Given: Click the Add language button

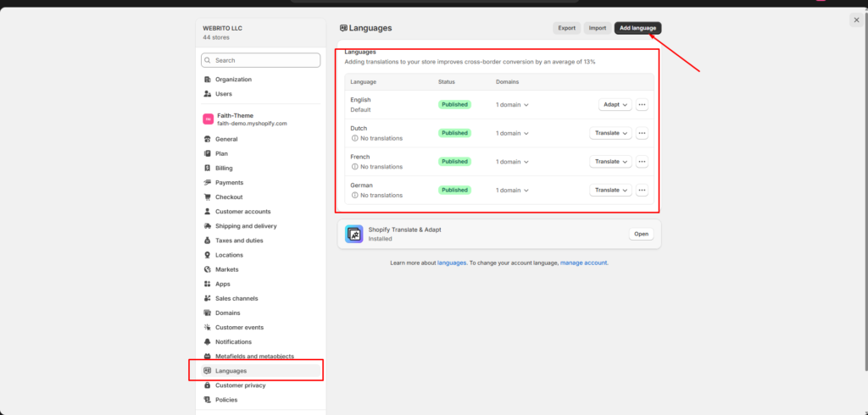Looking at the screenshot, I should coord(637,28).
